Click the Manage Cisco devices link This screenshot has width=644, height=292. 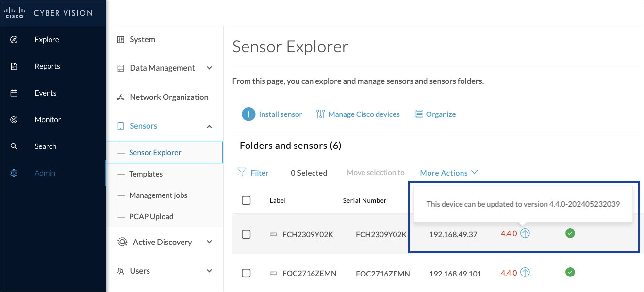pos(364,114)
